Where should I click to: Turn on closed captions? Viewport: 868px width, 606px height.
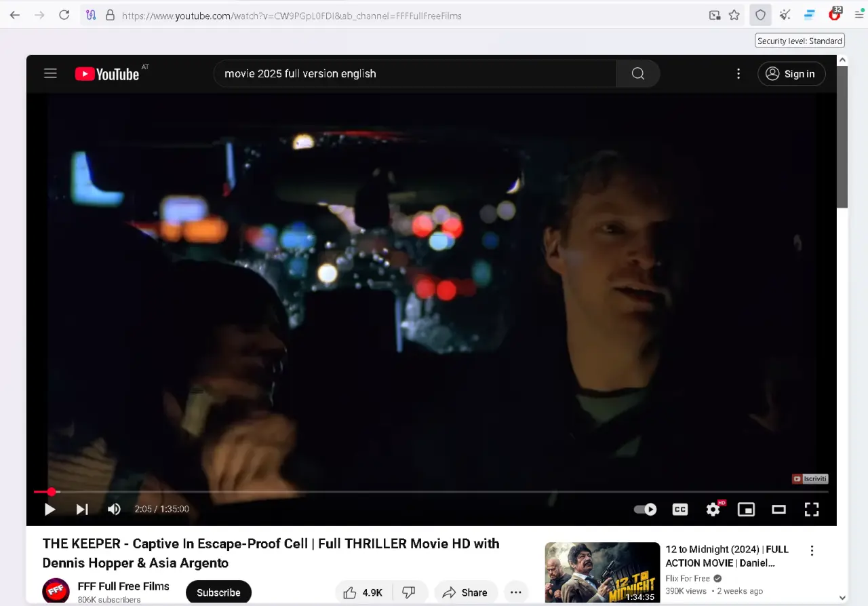point(680,509)
